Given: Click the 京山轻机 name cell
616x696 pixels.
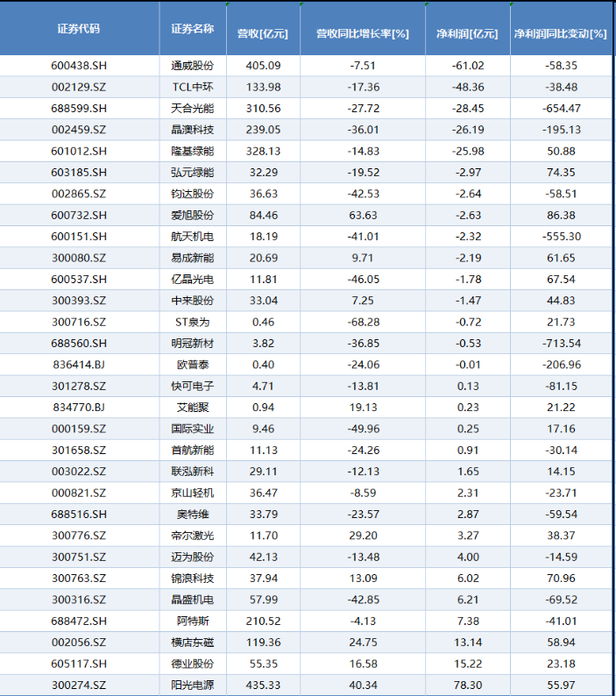Looking at the screenshot, I should tap(193, 493).
